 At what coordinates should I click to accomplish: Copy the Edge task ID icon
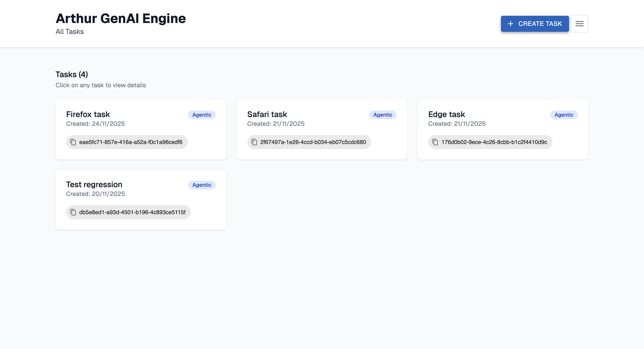click(435, 142)
